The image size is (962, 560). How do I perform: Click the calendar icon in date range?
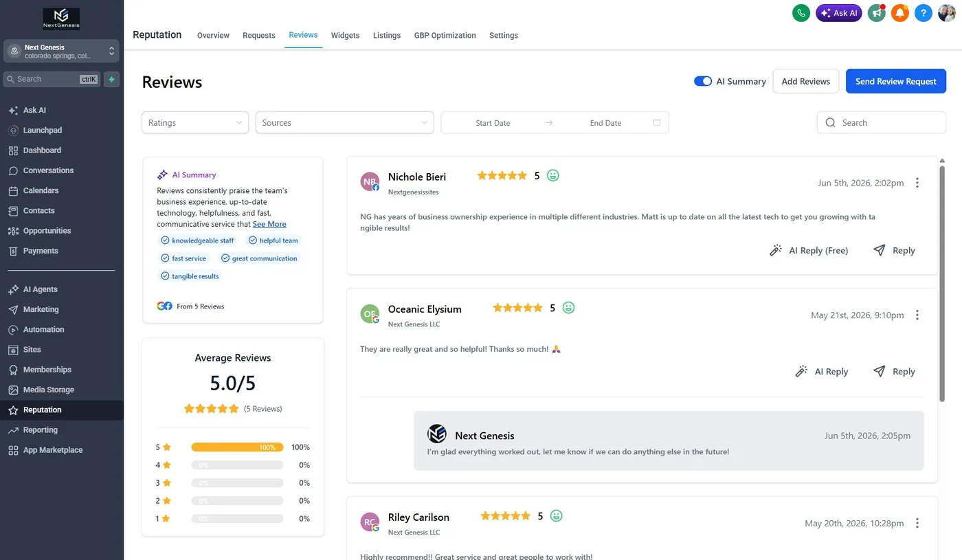pos(656,122)
